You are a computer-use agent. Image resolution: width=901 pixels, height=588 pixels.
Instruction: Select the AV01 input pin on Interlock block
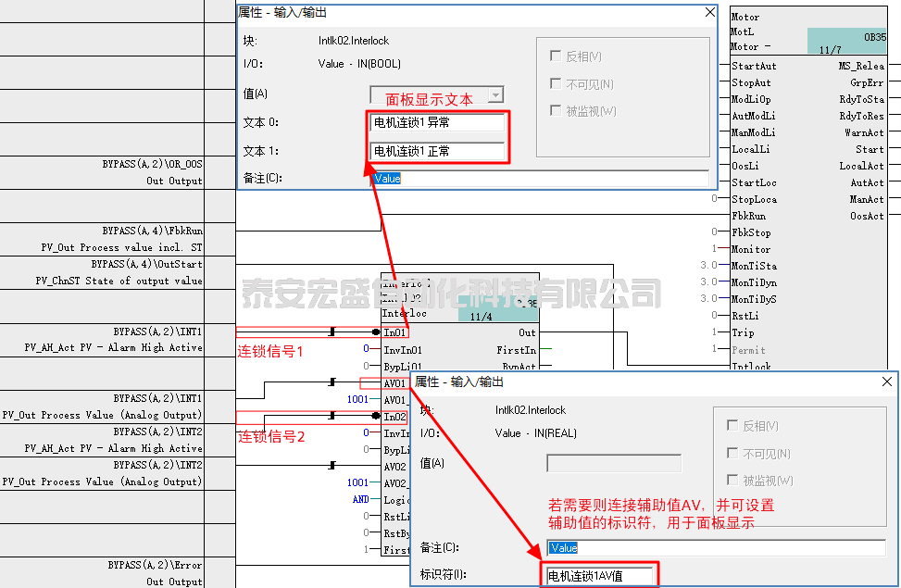point(394,383)
